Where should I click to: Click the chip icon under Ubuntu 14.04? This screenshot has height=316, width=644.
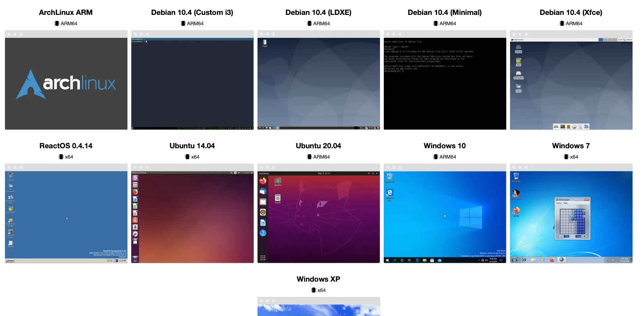pyautogui.click(x=187, y=157)
